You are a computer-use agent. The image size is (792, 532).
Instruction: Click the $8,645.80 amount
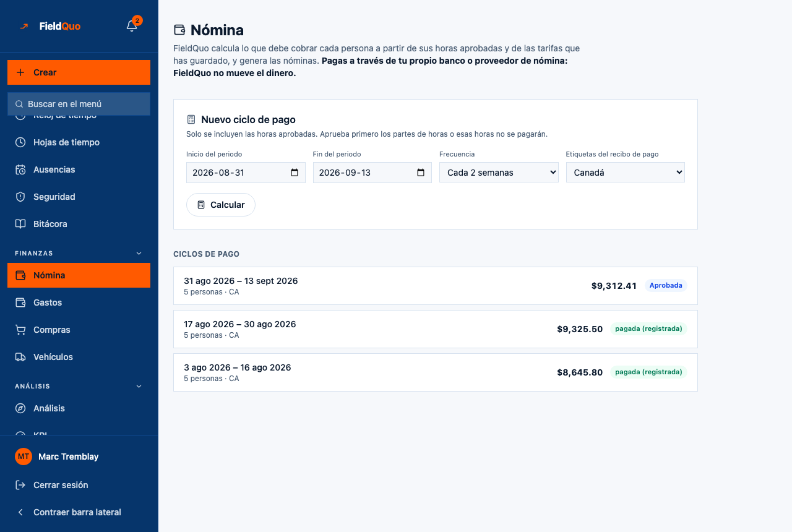(580, 372)
